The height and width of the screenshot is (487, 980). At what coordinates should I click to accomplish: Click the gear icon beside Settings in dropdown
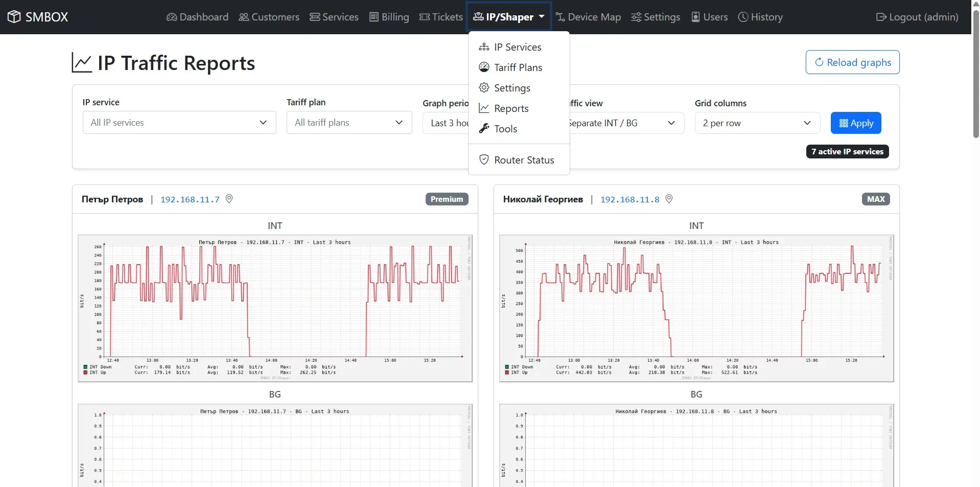click(x=484, y=88)
